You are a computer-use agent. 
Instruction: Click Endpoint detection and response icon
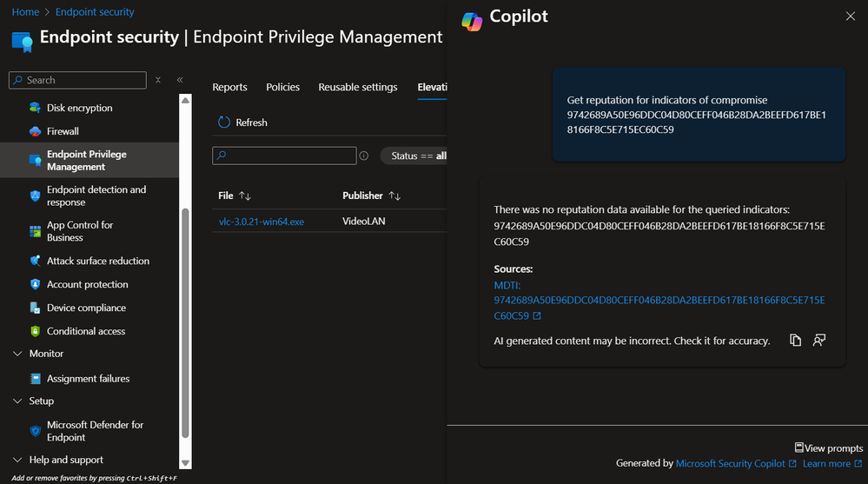tap(35, 196)
